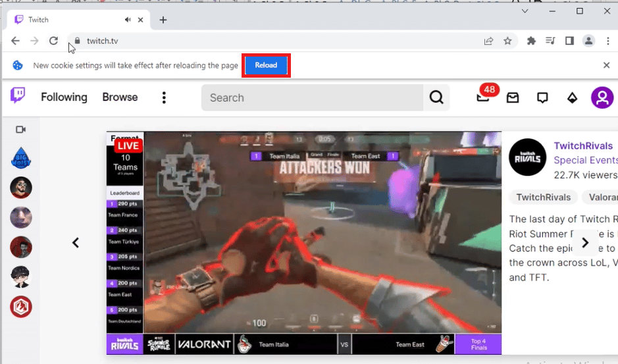Open the Extensions puzzle icon
Image resolution: width=618 pixels, height=364 pixels.
pos(531,41)
